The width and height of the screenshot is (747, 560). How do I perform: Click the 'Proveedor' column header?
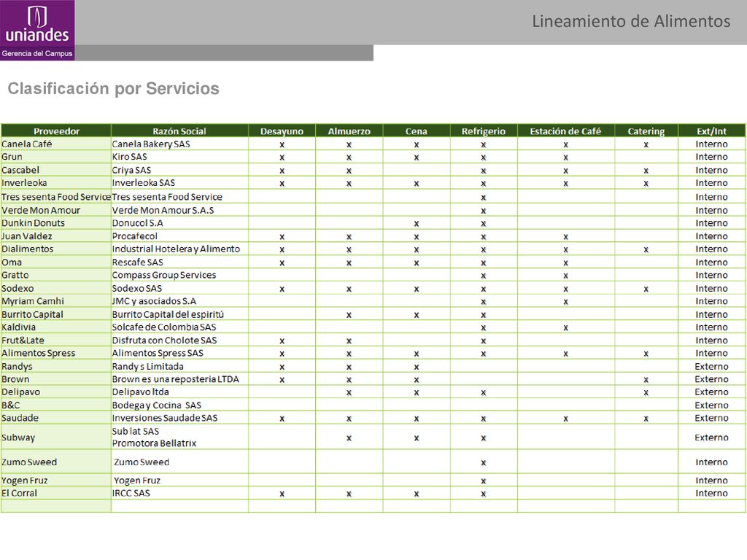coord(56,131)
